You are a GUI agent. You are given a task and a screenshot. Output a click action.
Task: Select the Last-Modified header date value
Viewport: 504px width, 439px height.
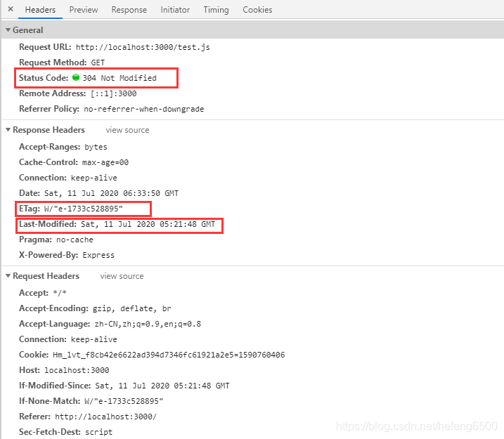click(x=148, y=224)
